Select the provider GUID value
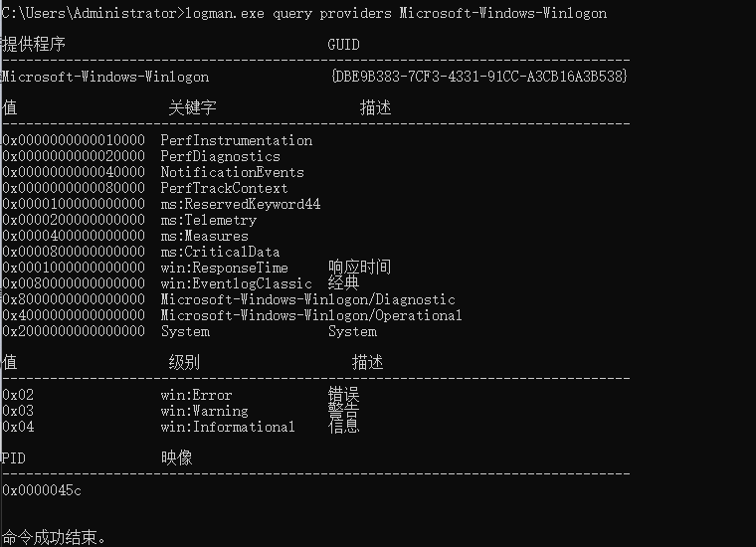This screenshot has height=547, width=756. pyautogui.click(x=479, y=77)
